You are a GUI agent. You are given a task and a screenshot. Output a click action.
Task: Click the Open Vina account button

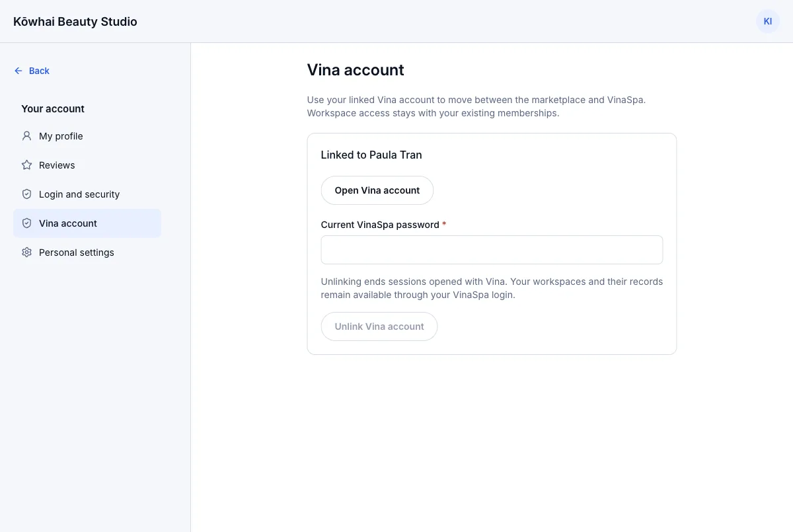click(377, 190)
